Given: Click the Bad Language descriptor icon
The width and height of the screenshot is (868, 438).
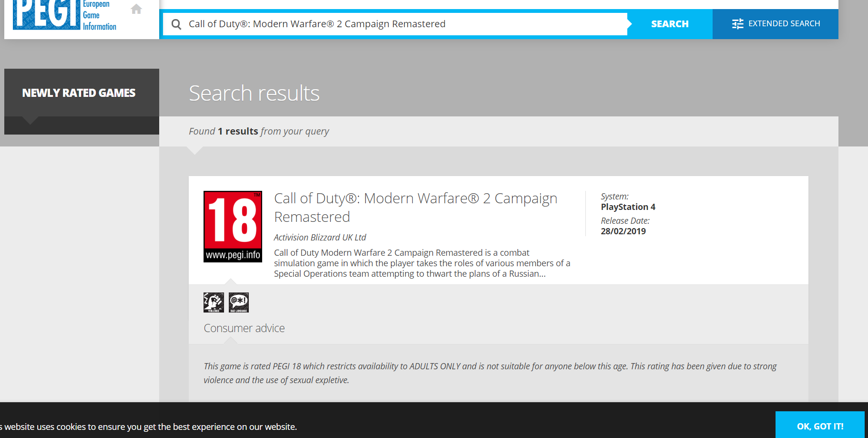Looking at the screenshot, I should (x=239, y=302).
